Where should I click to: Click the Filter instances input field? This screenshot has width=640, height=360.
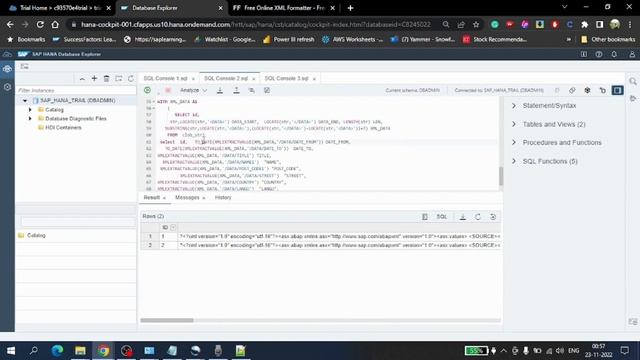(76, 90)
